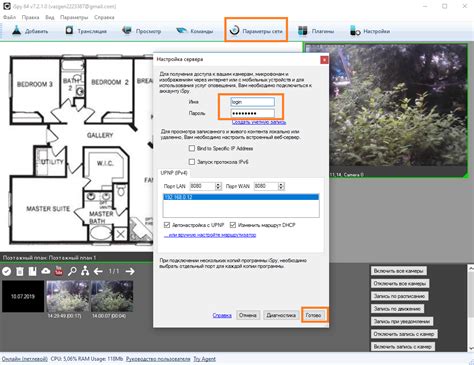Select the UPNP (IPv4) tab

point(174,173)
